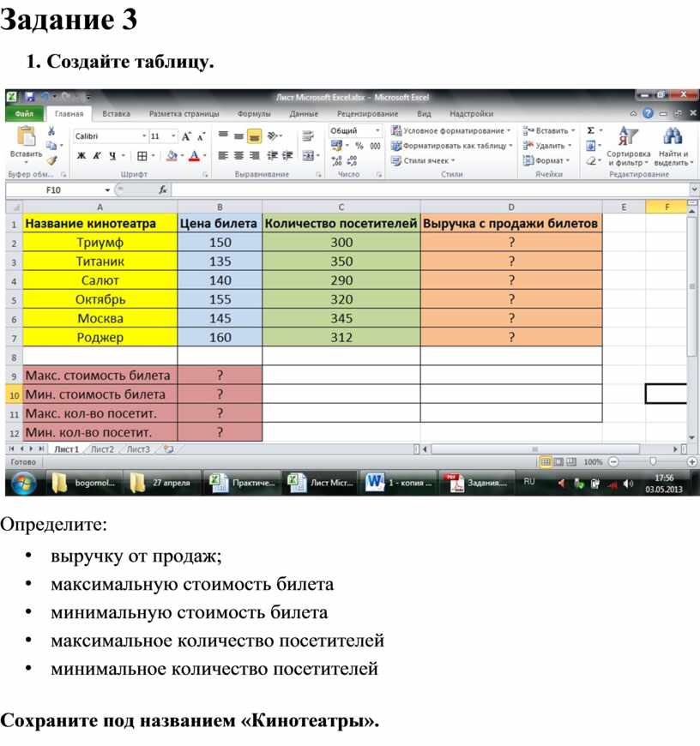700x746 pixels.
Task: Click the Borders grid icon
Action: coord(142,155)
